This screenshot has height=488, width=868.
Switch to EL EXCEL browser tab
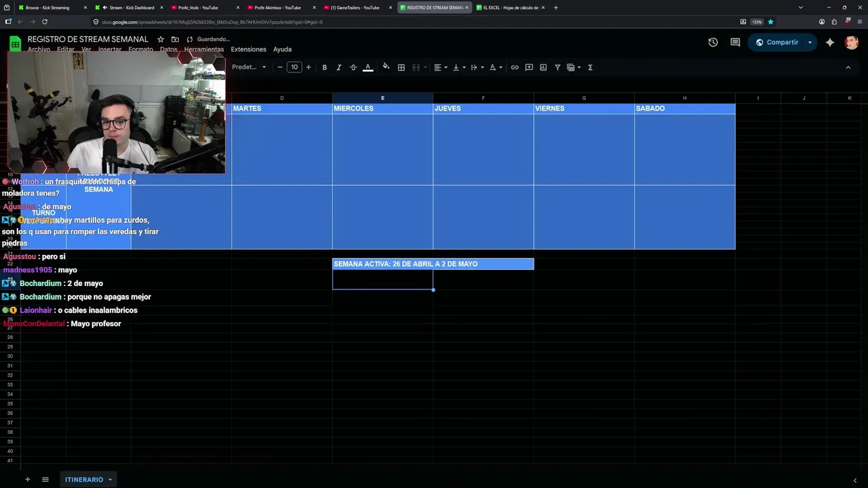pos(511,7)
